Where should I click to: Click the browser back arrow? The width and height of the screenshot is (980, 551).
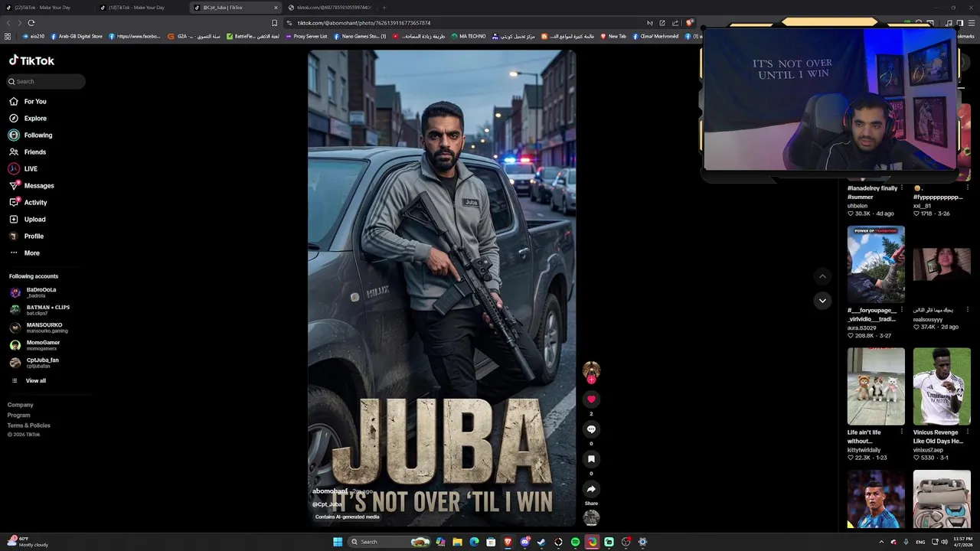[x=9, y=23]
